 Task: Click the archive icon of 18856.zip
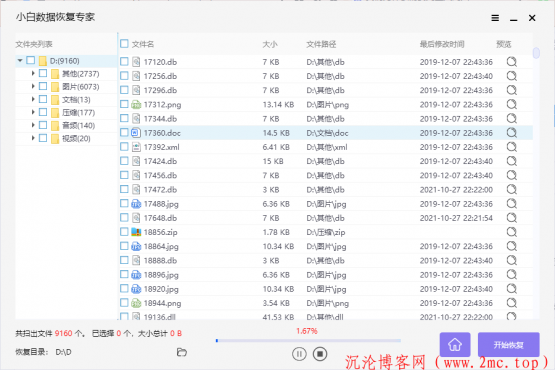tap(136, 232)
